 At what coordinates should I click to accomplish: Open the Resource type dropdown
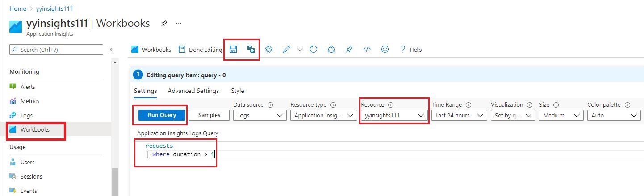pos(323,115)
